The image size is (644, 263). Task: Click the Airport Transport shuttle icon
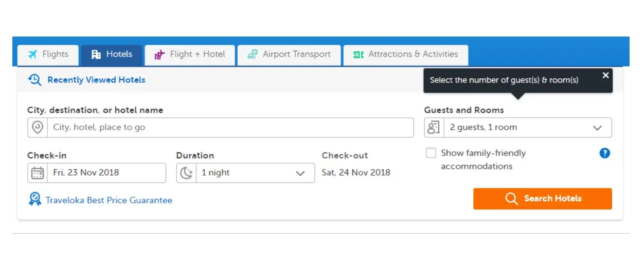pos(253,55)
